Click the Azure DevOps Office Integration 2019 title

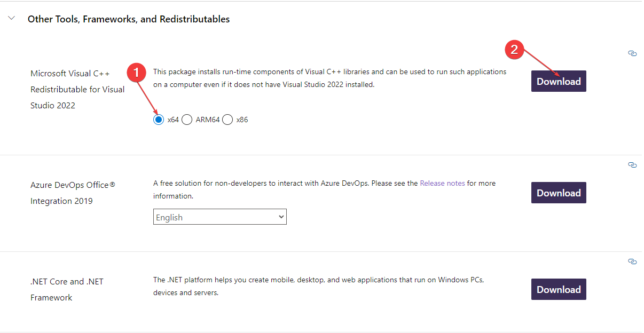[x=73, y=193]
